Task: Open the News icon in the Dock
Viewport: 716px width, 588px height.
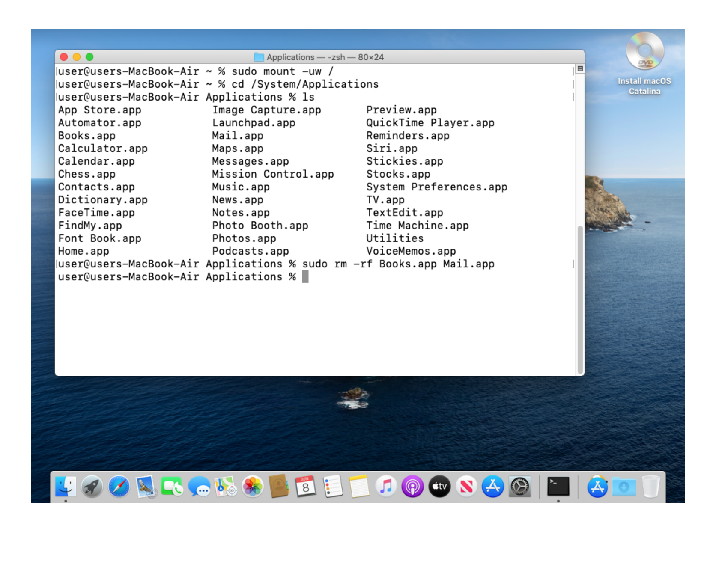Action: (x=466, y=487)
